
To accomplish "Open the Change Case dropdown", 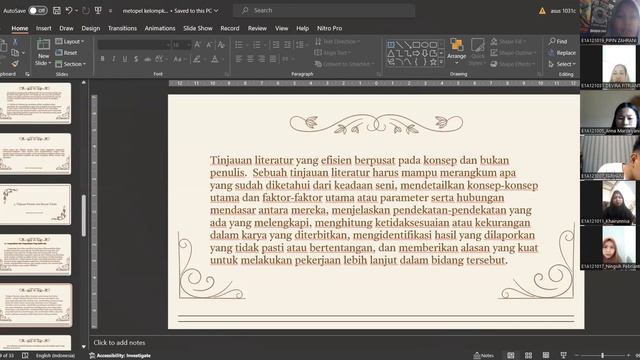I will click(179, 59).
